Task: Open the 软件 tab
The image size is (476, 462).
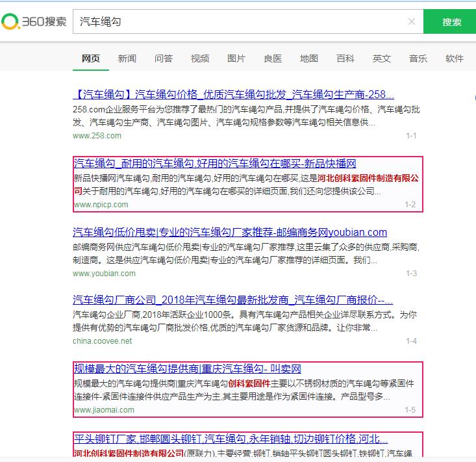Action: coord(455,58)
